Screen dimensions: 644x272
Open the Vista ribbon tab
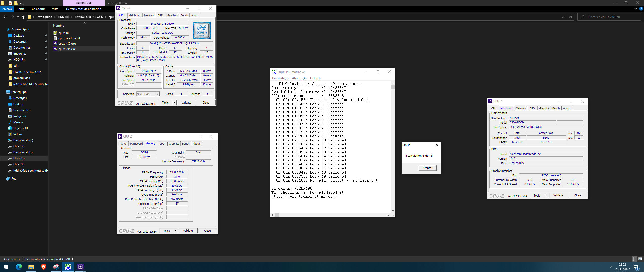coord(55,9)
